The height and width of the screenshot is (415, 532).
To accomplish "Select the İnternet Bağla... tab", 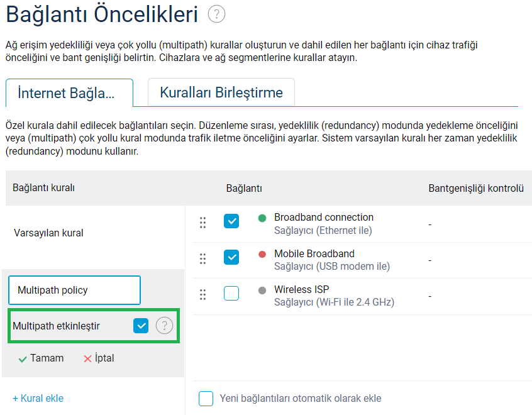I will pos(69,94).
